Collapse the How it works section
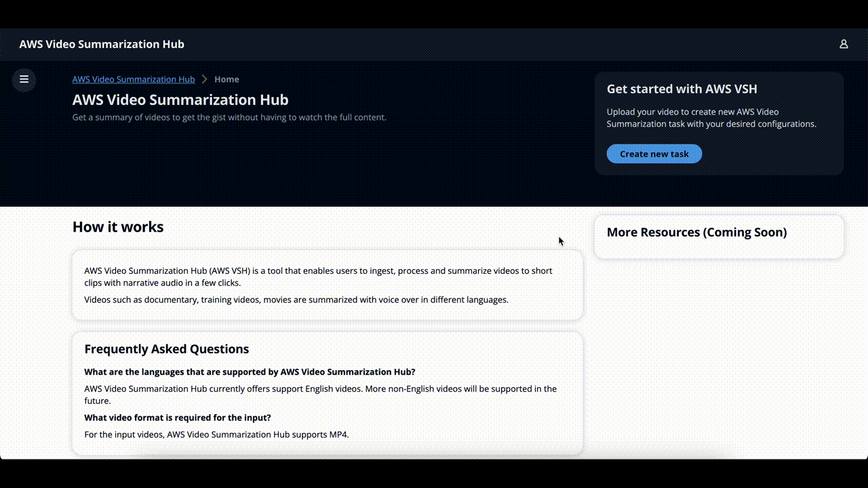The height and width of the screenshot is (488, 868). click(x=117, y=226)
